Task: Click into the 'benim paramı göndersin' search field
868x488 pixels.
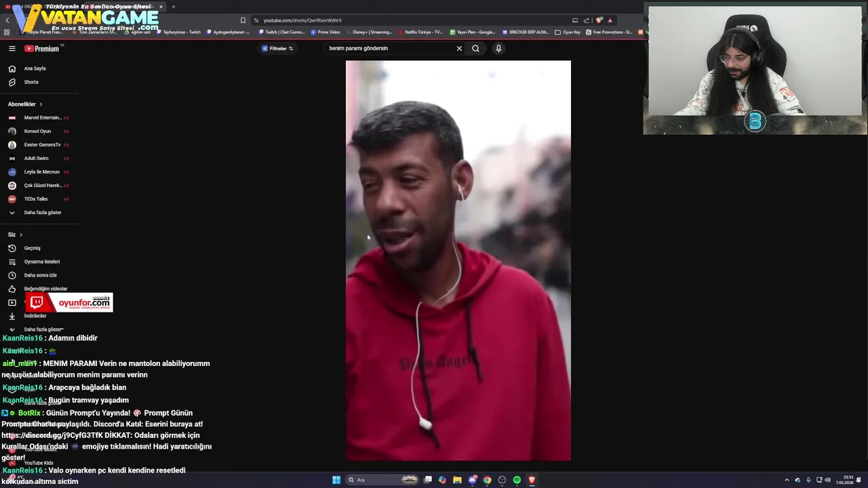Action: pyautogui.click(x=388, y=49)
